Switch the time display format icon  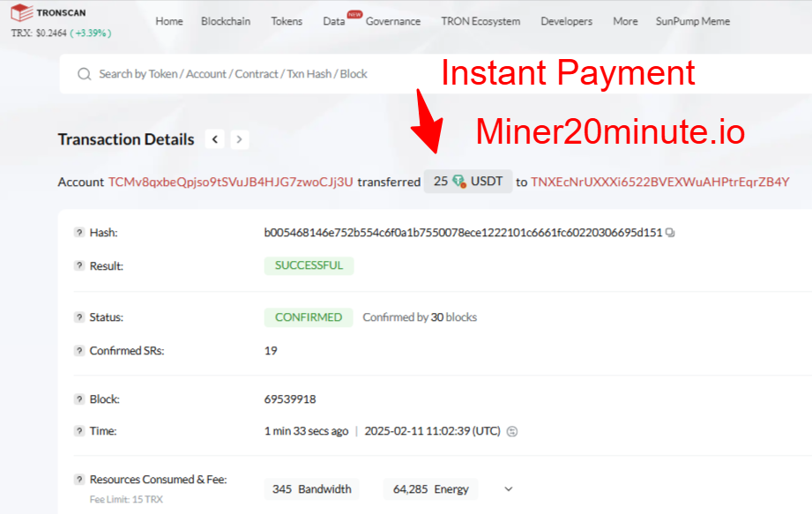[511, 431]
